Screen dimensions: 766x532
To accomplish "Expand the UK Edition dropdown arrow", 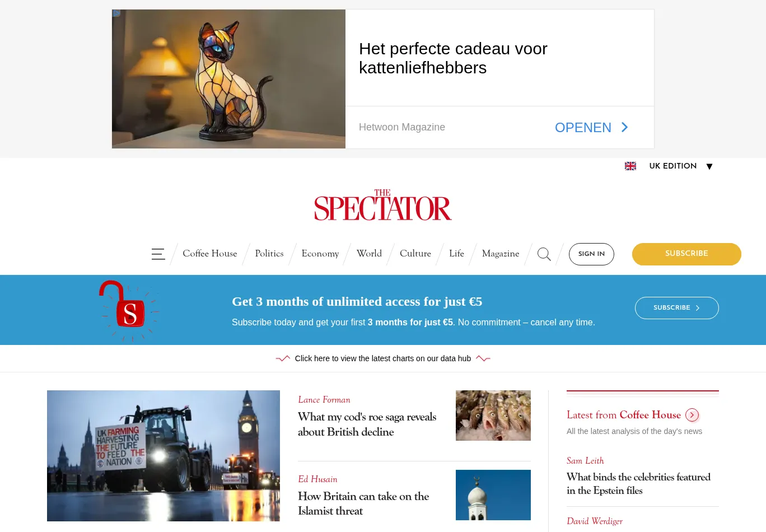I will [x=709, y=166].
